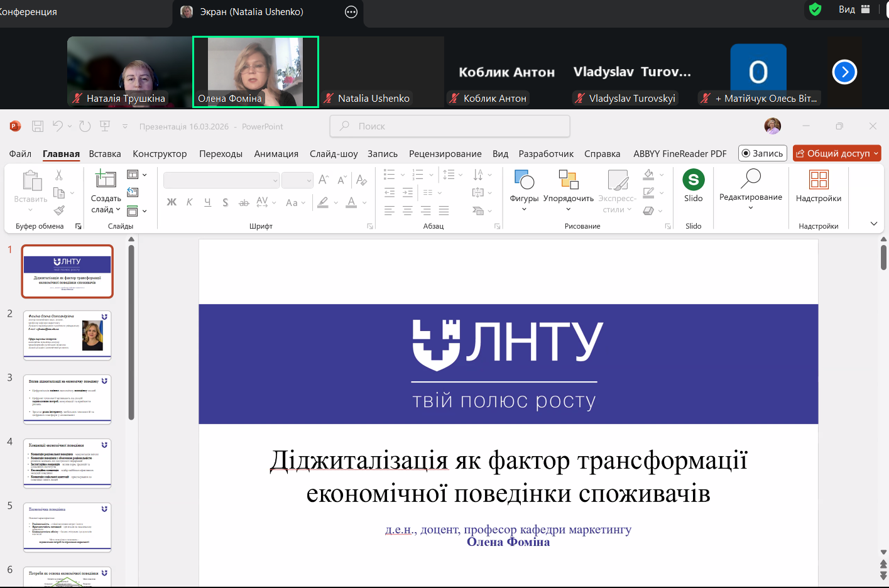
Task: Toggle underline Ч formatting
Action: coord(207,202)
